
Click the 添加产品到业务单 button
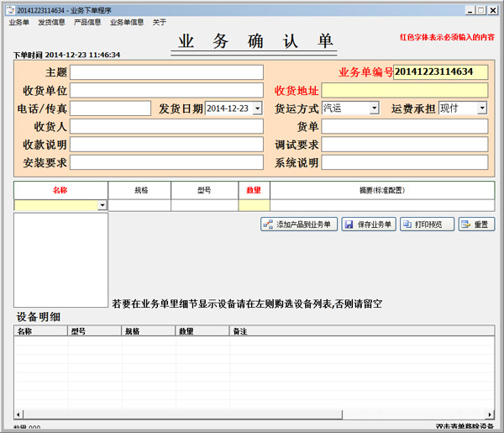point(299,224)
